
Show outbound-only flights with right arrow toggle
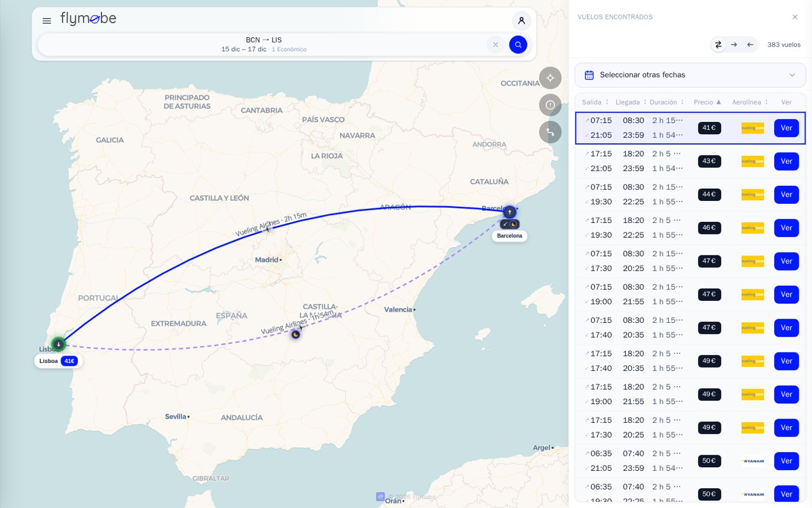tap(734, 45)
